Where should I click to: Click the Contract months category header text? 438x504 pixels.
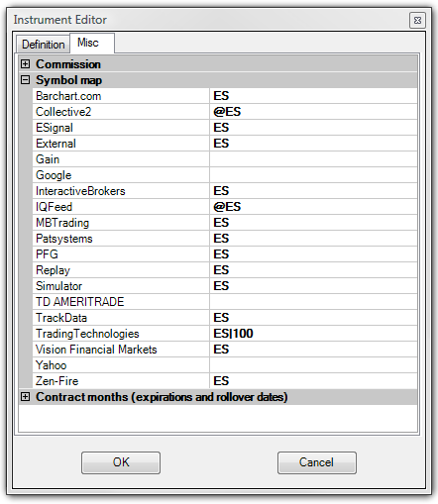tap(162, 397)
